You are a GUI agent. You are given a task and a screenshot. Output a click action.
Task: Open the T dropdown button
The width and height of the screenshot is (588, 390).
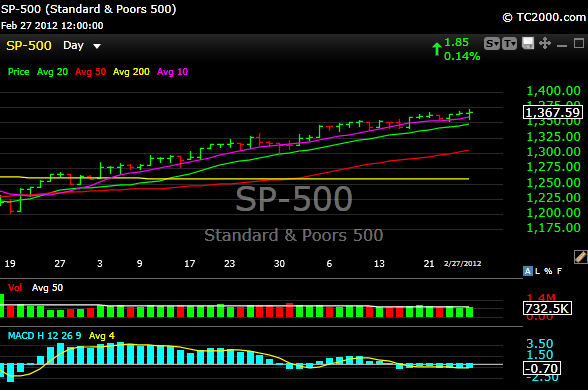pyautogui.click(x=509, y=44)
